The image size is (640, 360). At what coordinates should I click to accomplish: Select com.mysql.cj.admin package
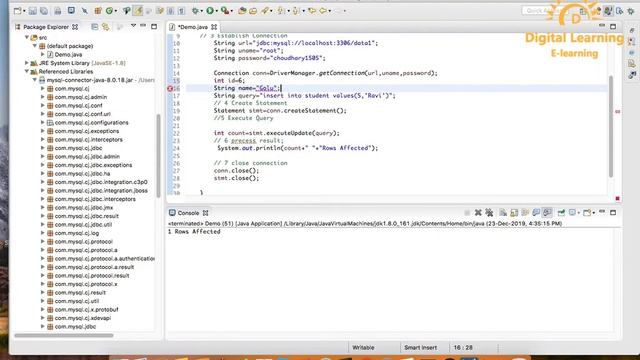point(81,97)
